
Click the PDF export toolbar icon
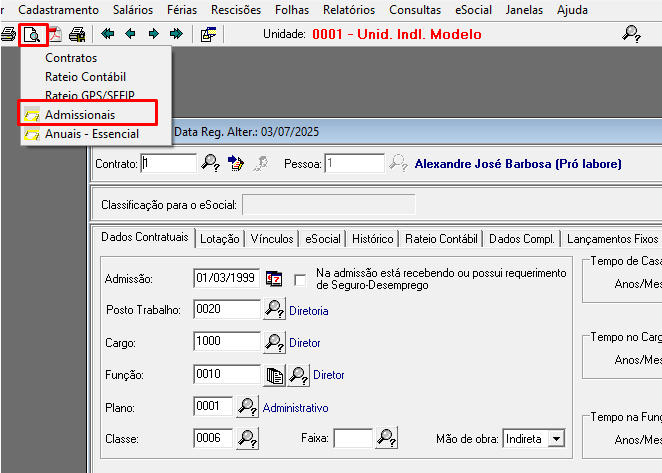[56, 34]
